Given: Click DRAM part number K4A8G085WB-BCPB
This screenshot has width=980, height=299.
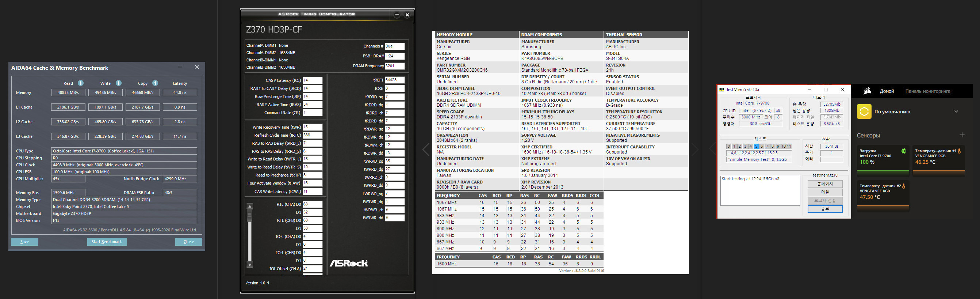Looking at the screenshot, I should click(542, 58).
